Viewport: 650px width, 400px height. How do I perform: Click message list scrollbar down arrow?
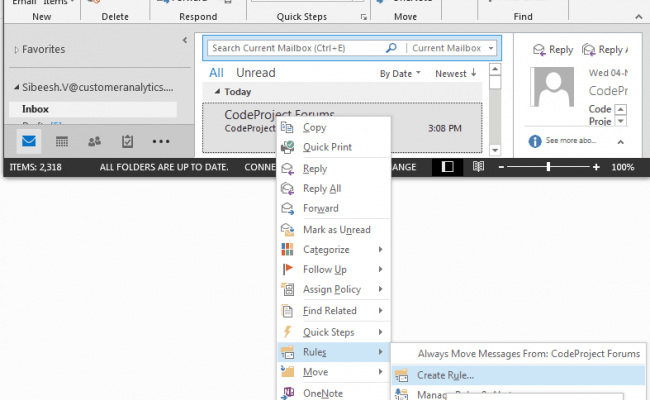[x=495, y=150]
